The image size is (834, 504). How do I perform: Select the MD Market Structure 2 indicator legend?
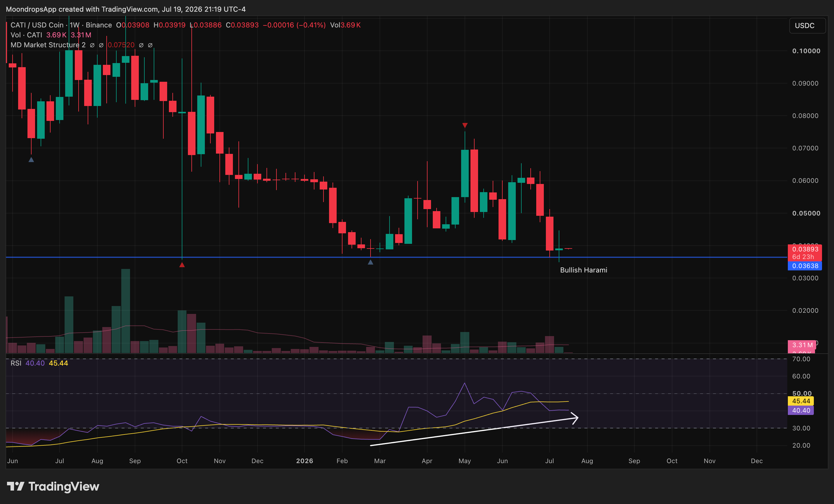(x=48, y=45)
